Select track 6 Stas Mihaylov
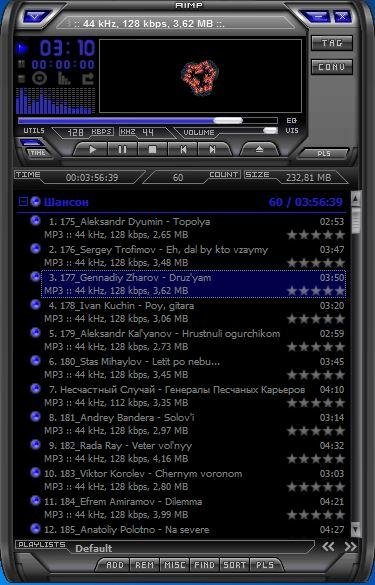Image resolution: width=375 pixels, height=585 pixels. [193, 368]
